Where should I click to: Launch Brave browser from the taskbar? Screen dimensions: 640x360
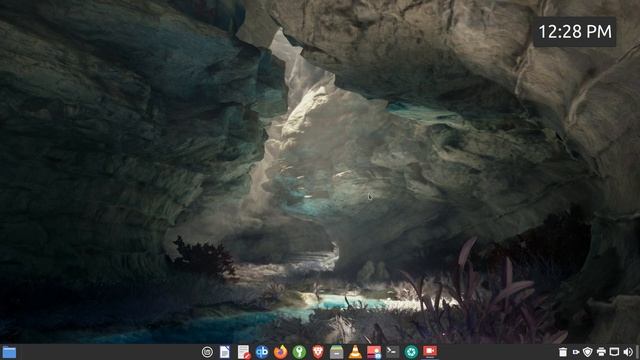point(318,352)
